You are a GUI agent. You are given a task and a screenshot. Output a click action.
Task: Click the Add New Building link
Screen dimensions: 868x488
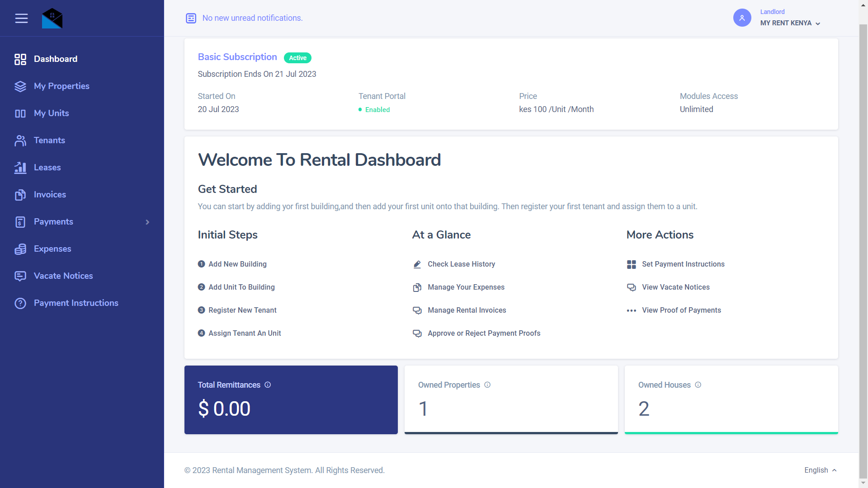[237, 264]
